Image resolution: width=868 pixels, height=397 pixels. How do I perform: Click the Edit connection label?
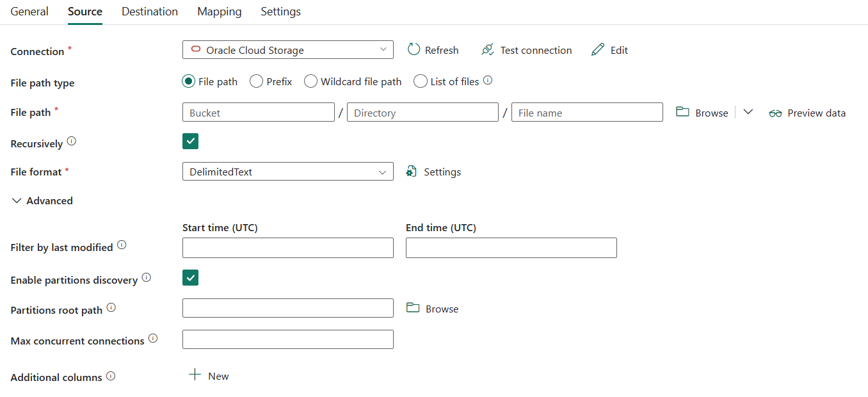pyautogui.click(x=619, y=50)
